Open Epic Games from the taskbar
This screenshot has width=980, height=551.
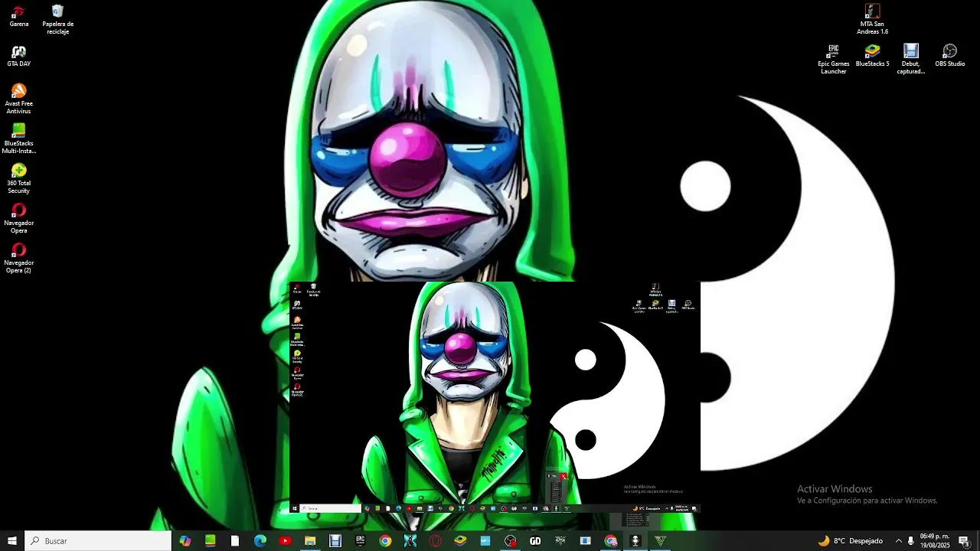point(360,541)
